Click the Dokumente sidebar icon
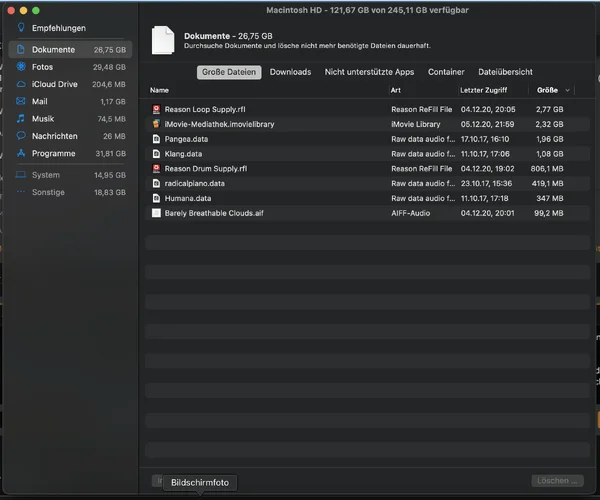Image resolution: width=600 pixels, height=500 pixels. (x=21, y=49)
